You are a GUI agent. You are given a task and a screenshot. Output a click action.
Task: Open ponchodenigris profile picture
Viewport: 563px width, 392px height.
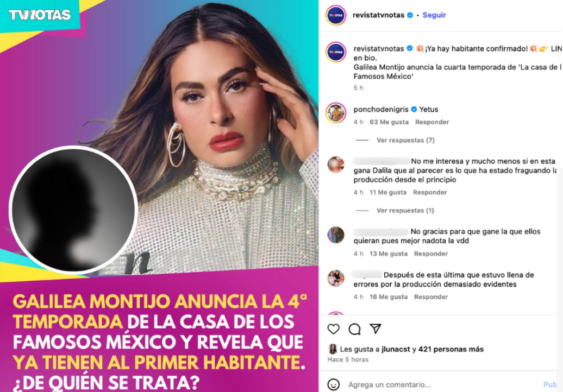pos(336,112)
